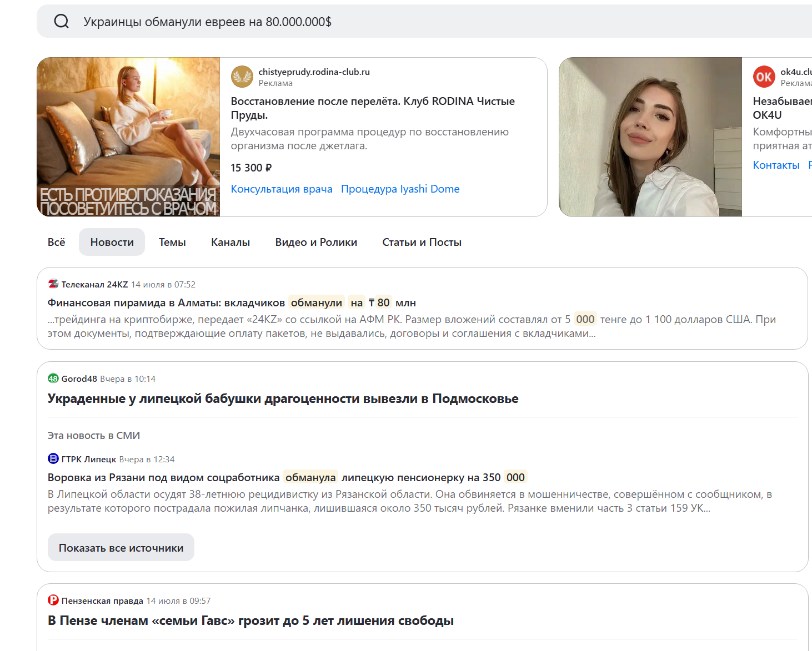Open the Статьи и Посты tab
This screenshot has width=812, height=651.
422,242
